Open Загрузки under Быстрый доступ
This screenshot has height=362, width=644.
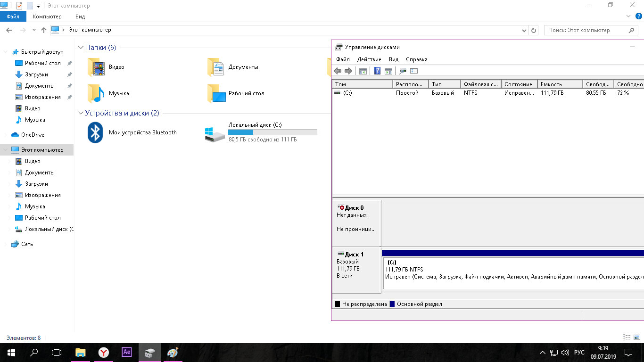point(36,74)
